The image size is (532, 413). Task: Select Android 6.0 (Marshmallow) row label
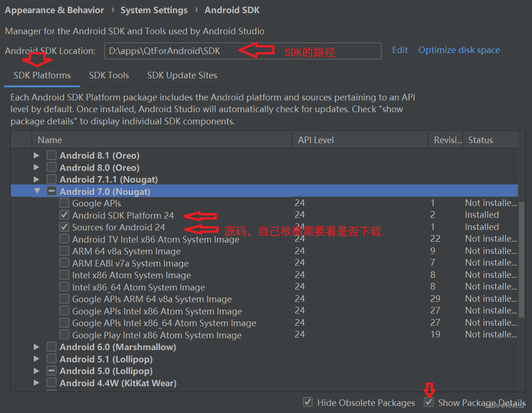pyautogui.click(x=118, y=347)
